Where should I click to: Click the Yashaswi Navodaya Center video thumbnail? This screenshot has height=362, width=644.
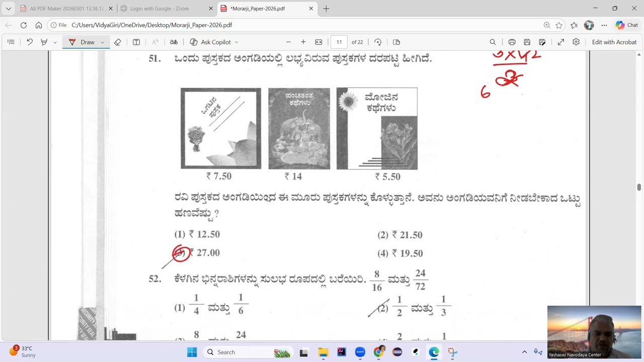tap(594, 332)
